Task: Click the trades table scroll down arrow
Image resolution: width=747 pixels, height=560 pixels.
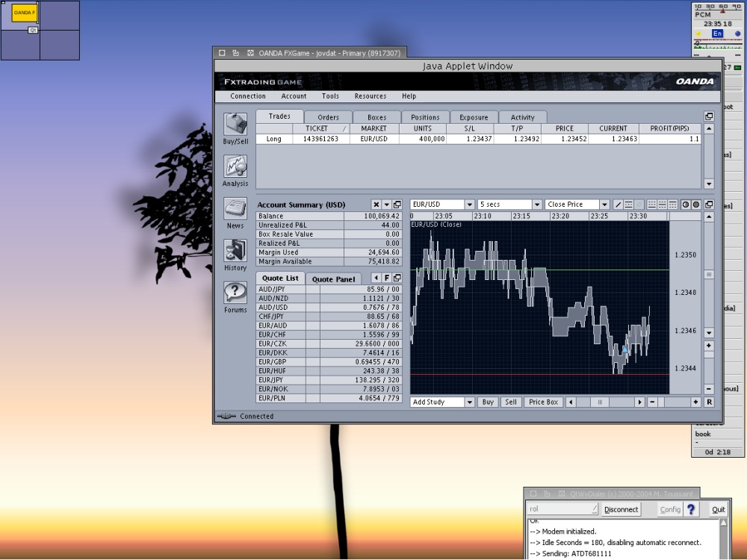Action: pyautogui.click(x=709, y=184)
